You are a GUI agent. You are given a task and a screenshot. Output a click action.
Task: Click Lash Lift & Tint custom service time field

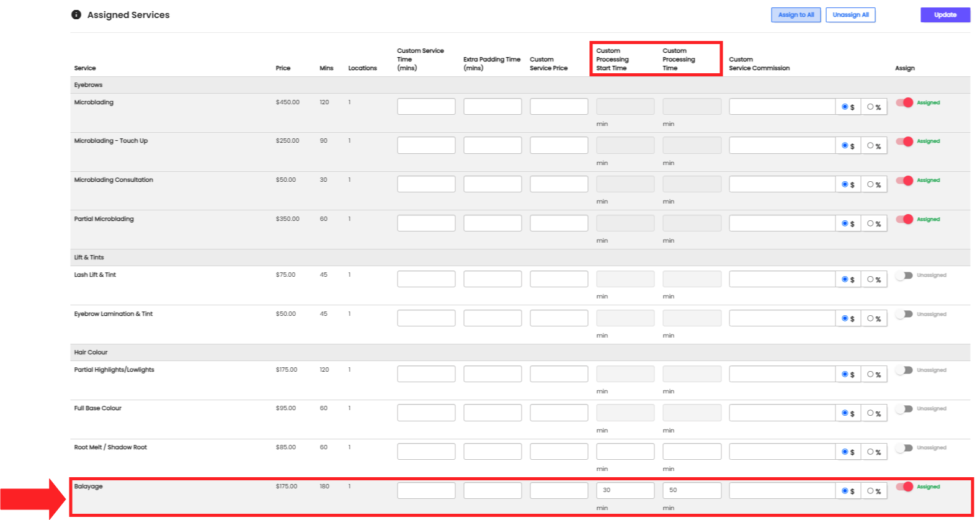pyautogui.click(x=426, y=279)
